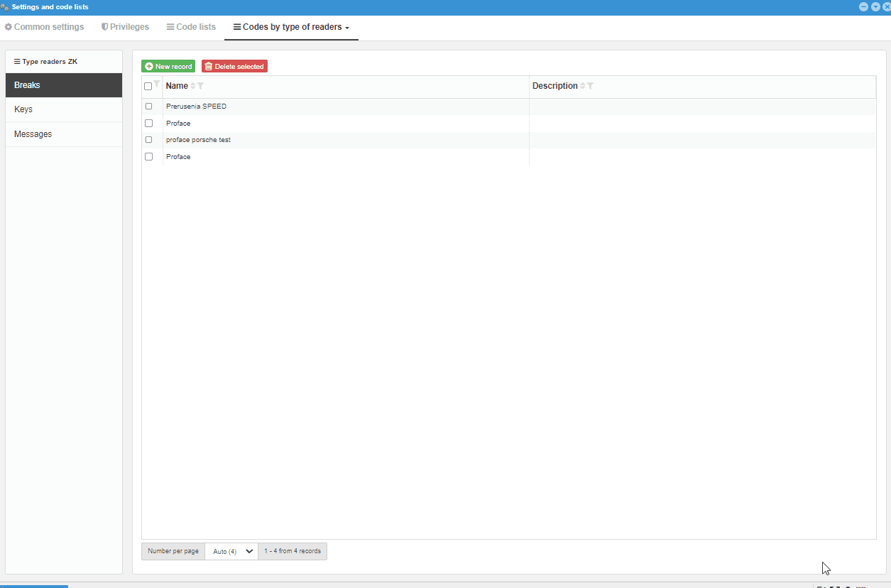Sort the table by the Name column arrows
891x588 pixels.
point(193,86)
